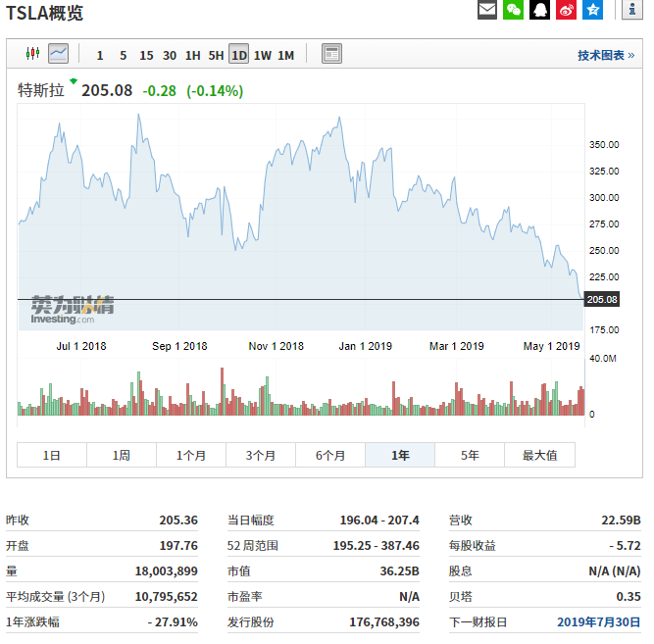
Task: Set chart interval to 1H
Action: pos(193,55)
